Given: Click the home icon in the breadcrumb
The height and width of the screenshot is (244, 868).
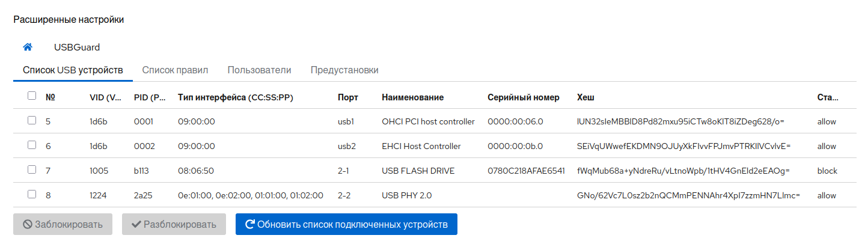Looking at the screenshot, I should tap(28, 47).
